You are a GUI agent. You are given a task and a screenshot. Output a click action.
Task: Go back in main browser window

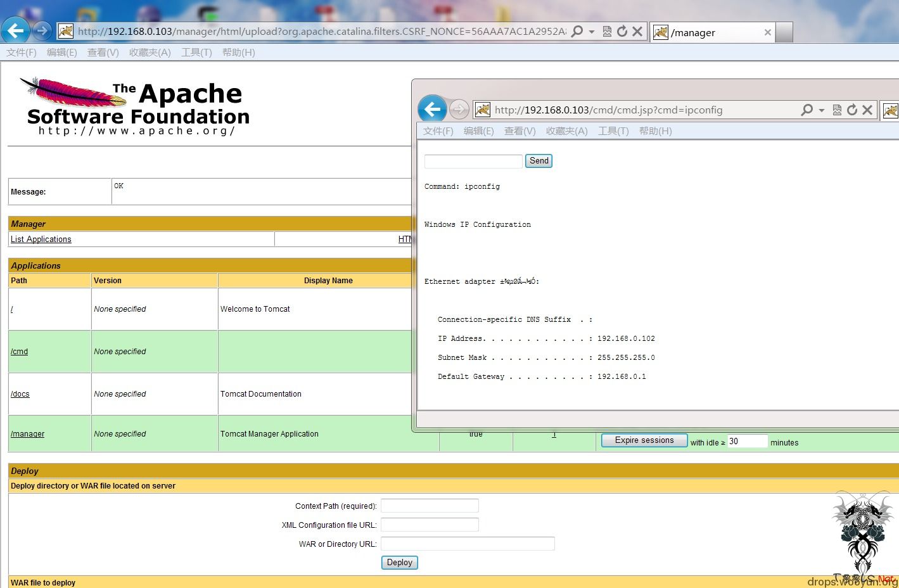click(x=15, y=30)
